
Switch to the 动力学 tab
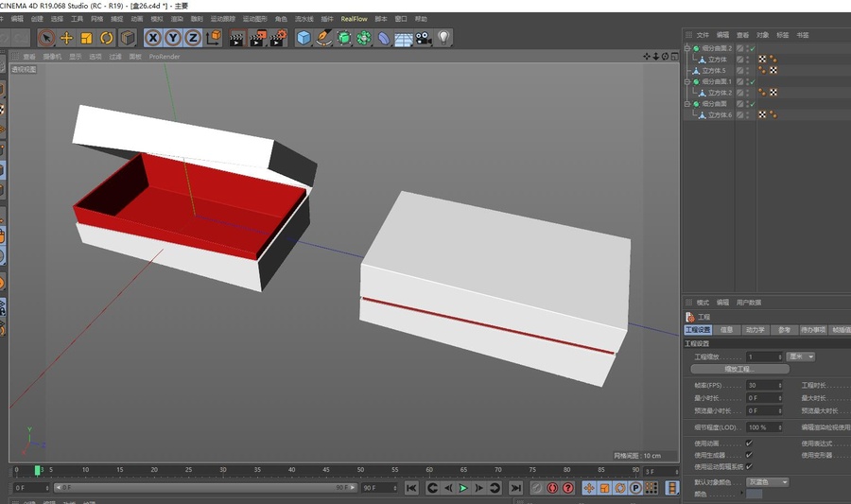pyautogui.click(x=755, y=330)
